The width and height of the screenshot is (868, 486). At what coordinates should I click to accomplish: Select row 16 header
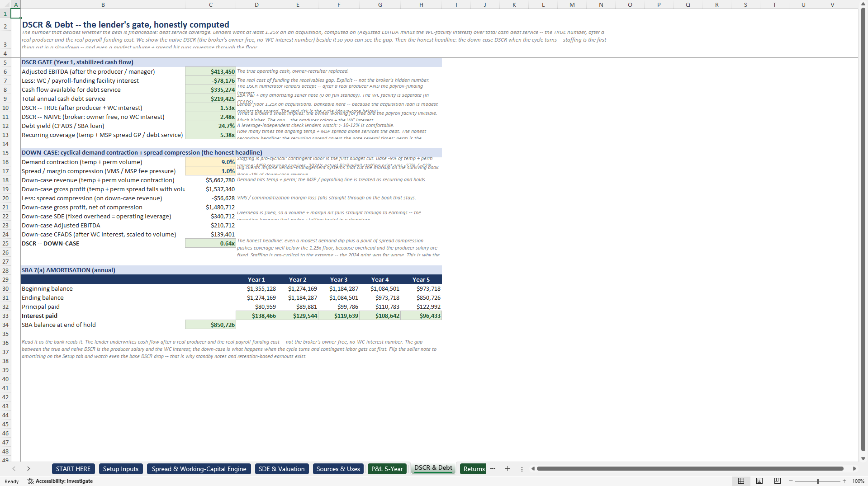tap(5, 162)
